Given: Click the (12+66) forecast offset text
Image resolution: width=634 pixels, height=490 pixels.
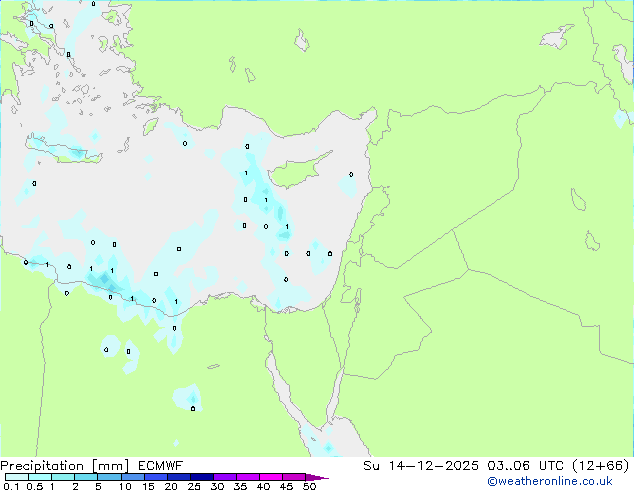Looking at the screenshot, I should [x=600, y=466].
